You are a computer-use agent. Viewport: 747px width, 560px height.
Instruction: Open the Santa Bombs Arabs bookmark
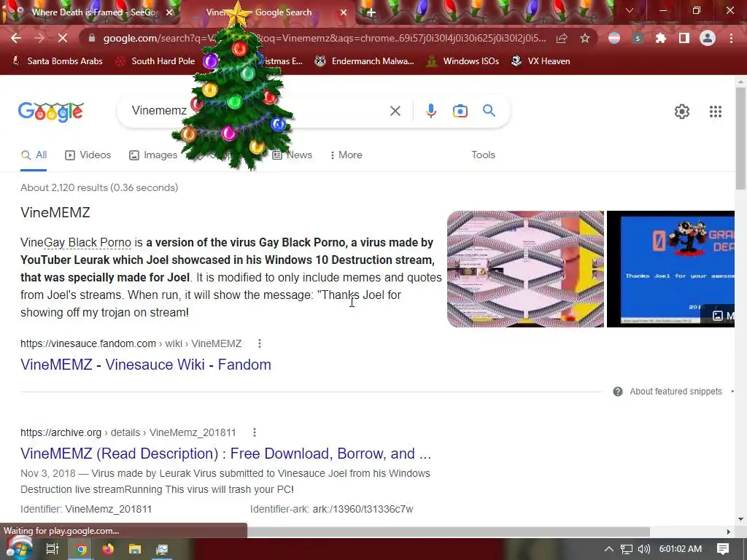[x=57, y=61]
